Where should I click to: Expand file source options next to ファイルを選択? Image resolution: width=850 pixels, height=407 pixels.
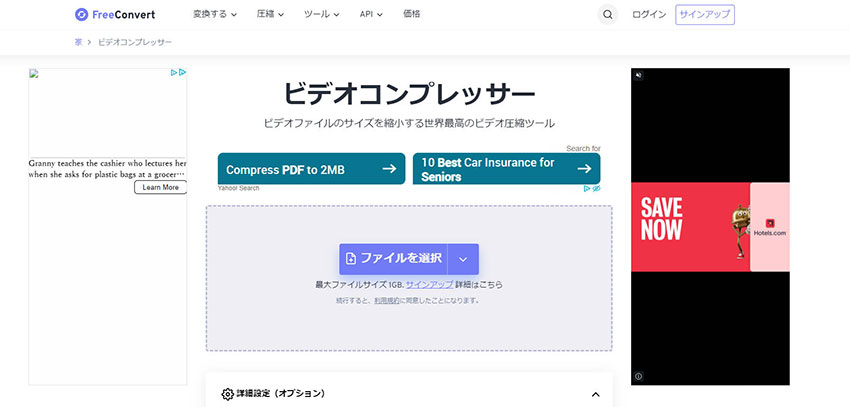(463, 259)
